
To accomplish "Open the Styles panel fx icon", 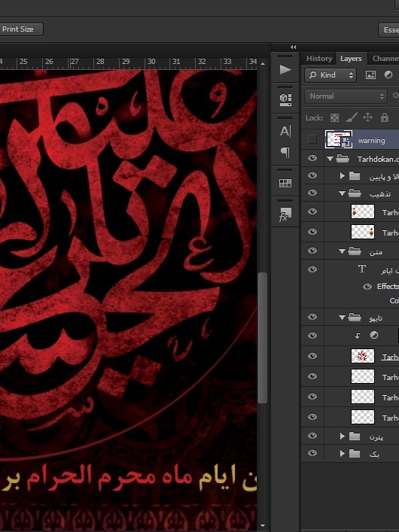I will (x=285, y=214).
